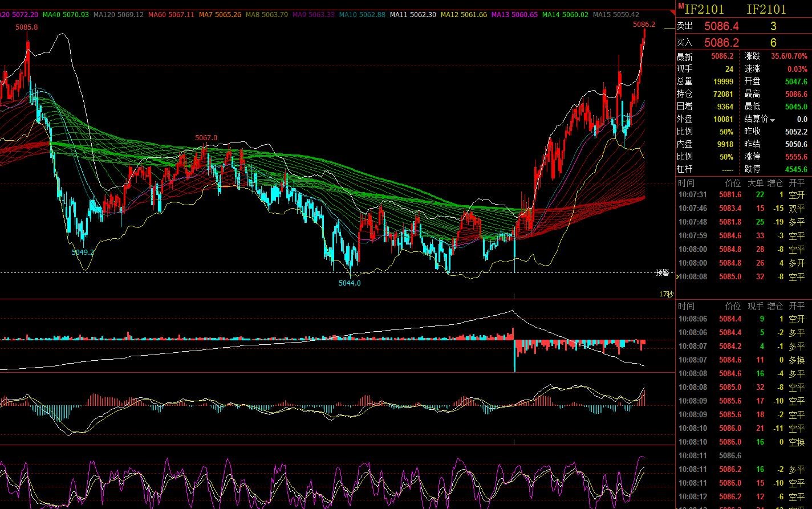The width and height of the screenshot is (812, 509).
Task: Click the 买入 row label
Action: coord(684,43)
